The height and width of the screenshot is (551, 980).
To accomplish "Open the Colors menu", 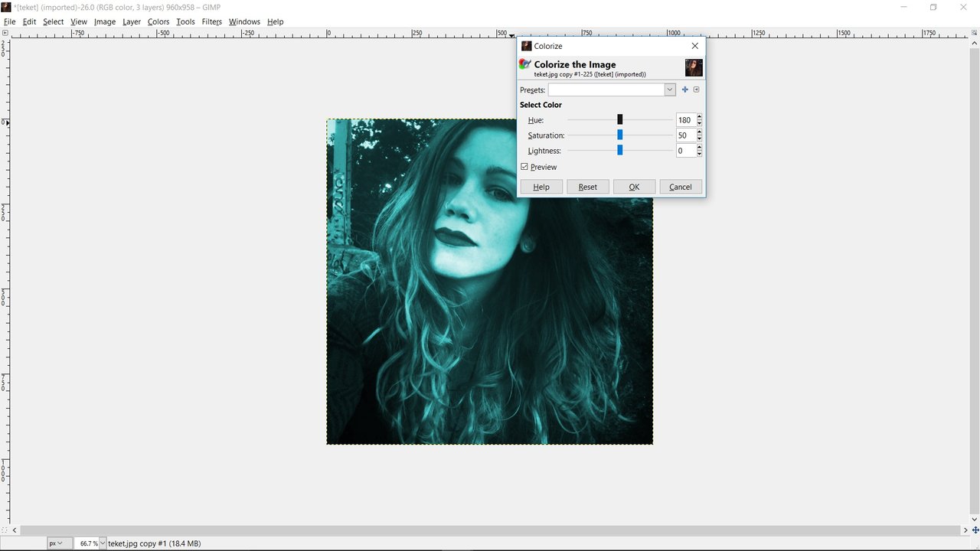I will click(x=158, y=21).
